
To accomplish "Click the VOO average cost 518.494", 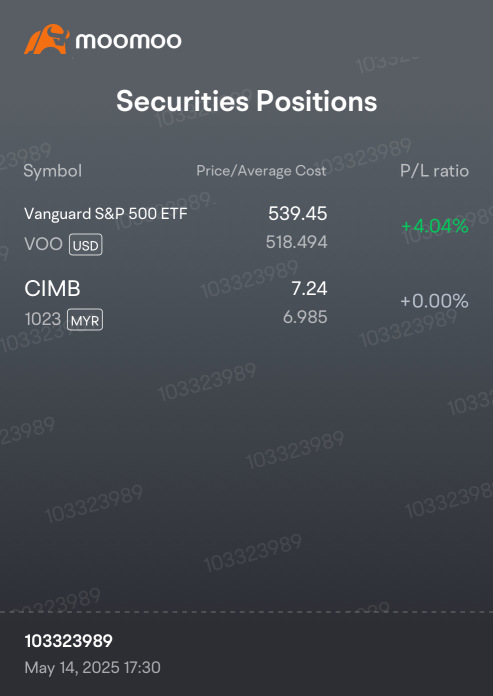I will (x=296, y=242).
